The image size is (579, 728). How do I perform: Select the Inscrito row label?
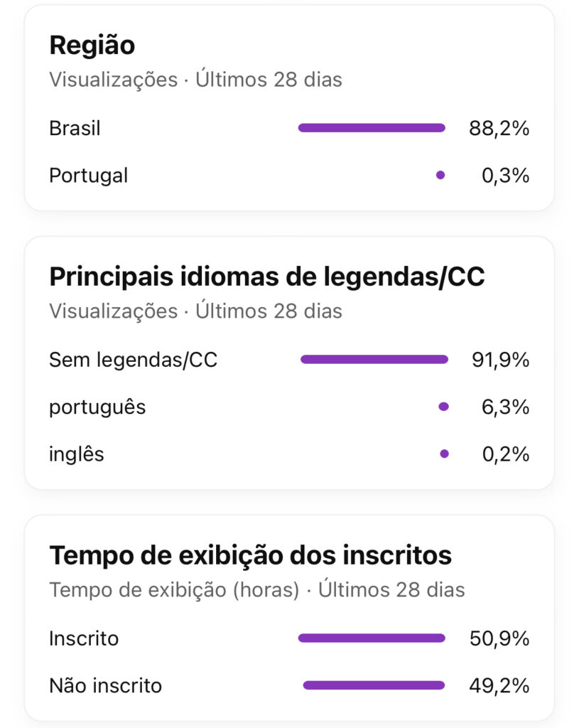[84, 638]
